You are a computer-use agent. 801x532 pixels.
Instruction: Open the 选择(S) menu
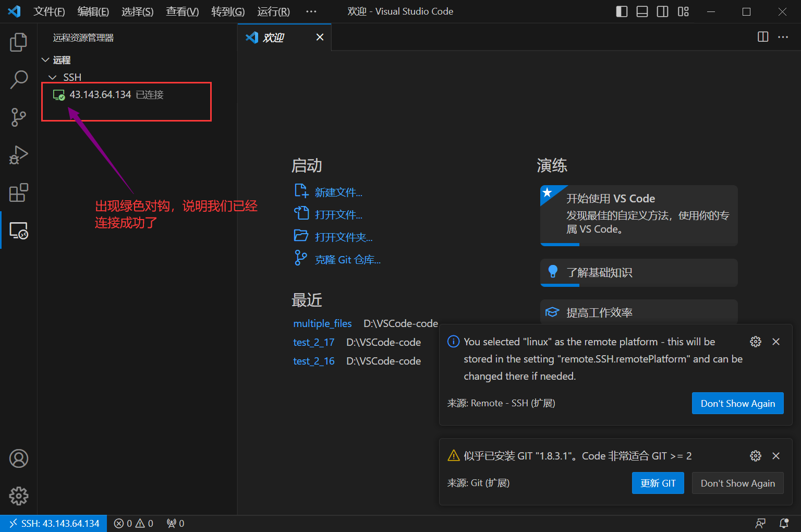[x=138, y=11]
